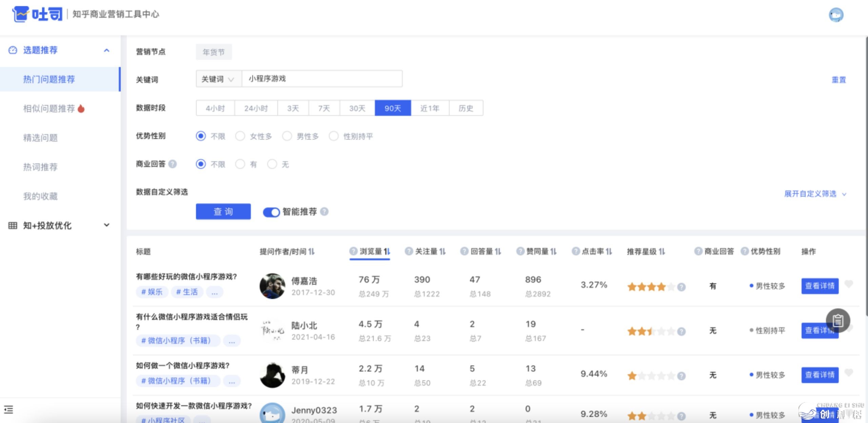Sort by 回答量 column arrows

[x=498, y=251]
